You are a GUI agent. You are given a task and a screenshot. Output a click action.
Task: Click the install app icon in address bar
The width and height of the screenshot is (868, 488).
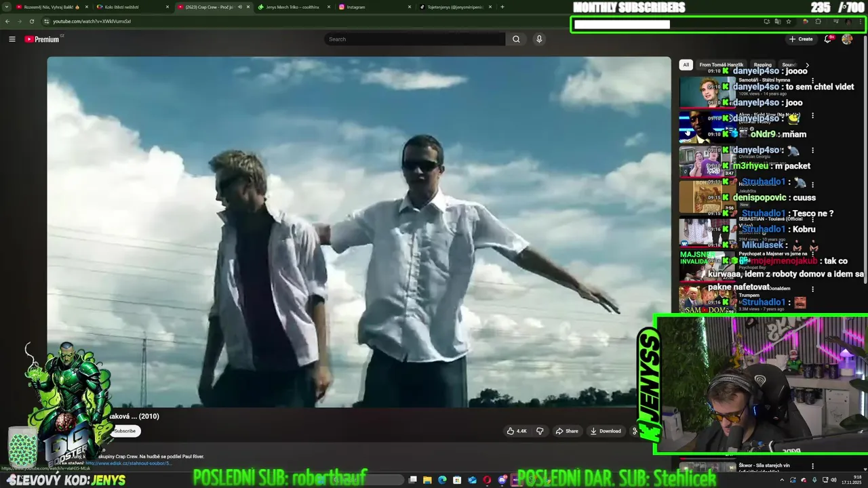click(x=767, y=21)
